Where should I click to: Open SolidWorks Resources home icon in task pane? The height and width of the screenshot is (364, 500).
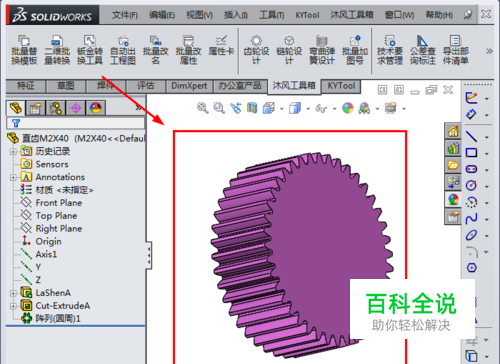tap(453, 131)
